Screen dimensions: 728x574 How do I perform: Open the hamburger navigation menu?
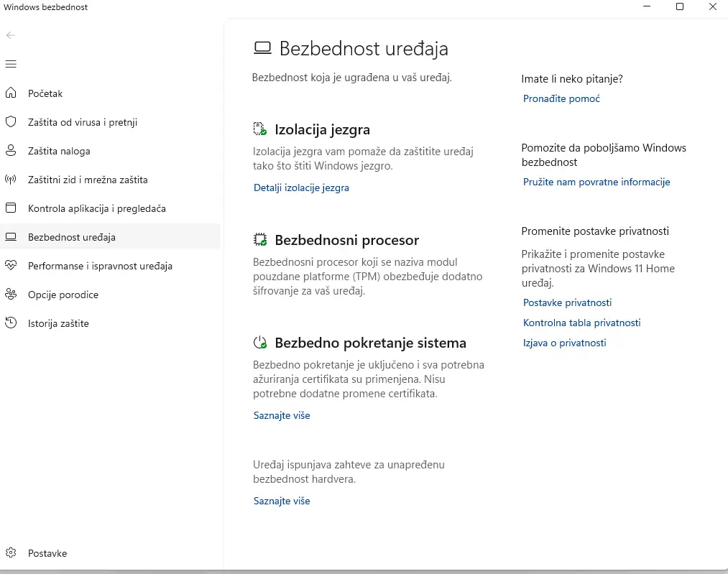pos(11,64)
